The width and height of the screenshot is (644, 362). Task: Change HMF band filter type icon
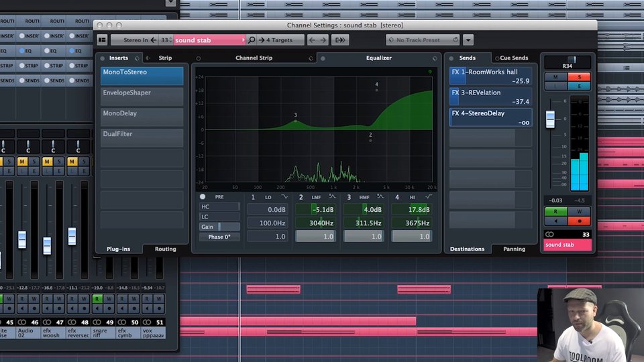[x=381, y=197]
